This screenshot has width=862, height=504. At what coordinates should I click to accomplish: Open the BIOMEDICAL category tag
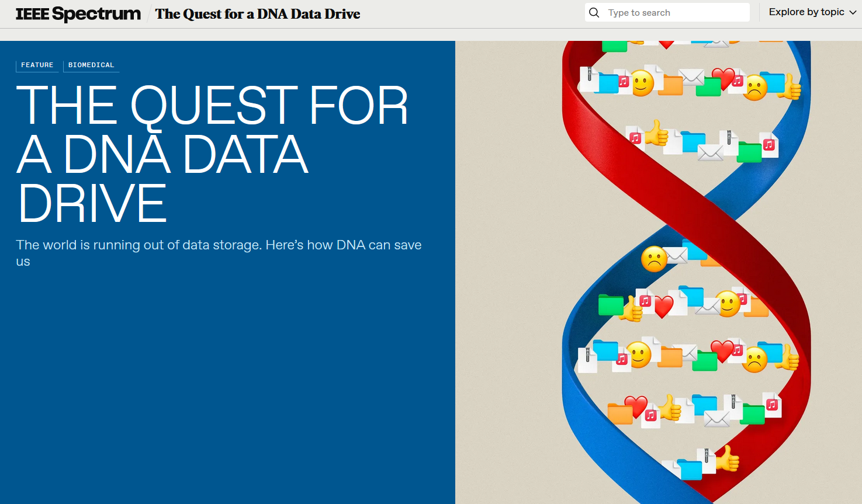click(91, 65)
